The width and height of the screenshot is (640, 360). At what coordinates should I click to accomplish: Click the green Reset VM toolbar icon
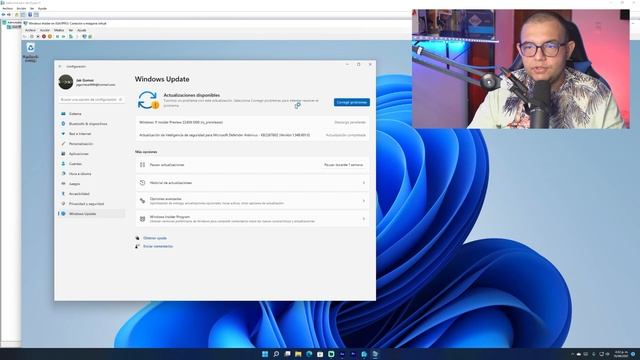(63, 36)
